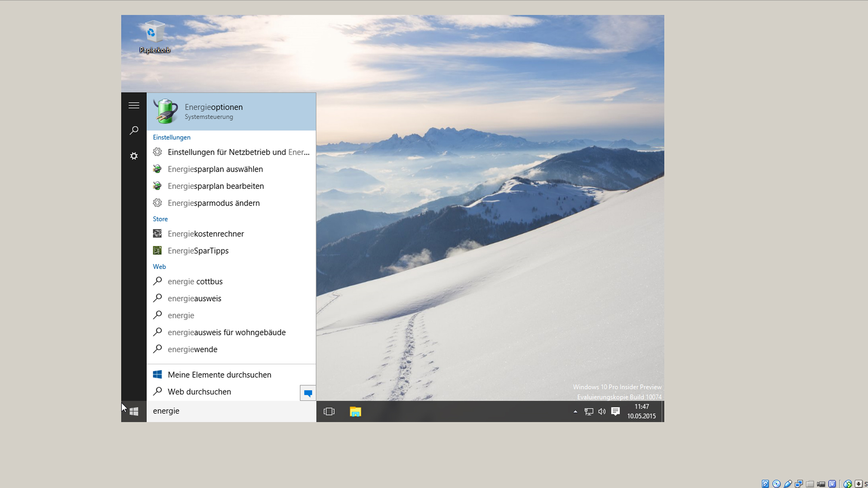
Task: Select Energiesparplan auswählen result
Action: point(231,169)
